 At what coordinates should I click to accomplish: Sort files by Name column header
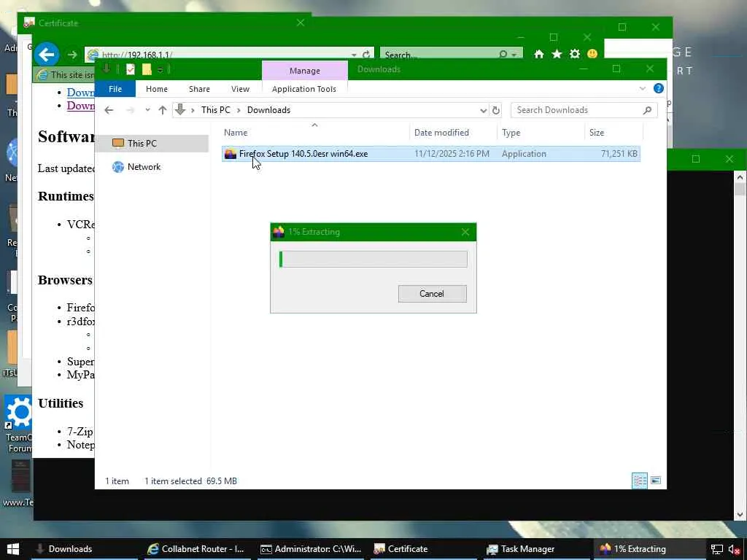click(x=315, y=133)
